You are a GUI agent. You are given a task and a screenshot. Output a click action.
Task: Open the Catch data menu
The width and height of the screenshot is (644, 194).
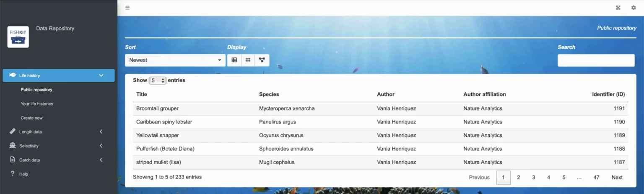pos(59,160)
